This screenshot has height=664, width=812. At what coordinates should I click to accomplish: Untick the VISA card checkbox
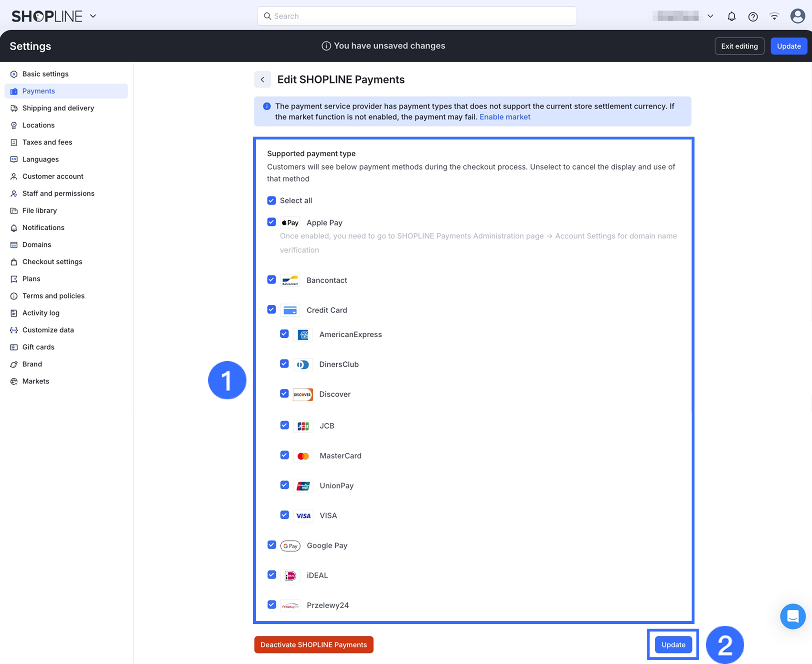(285, 515)
